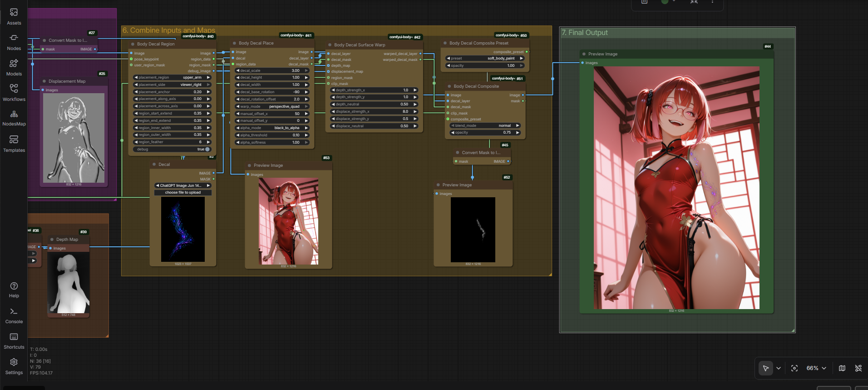This screenshot has height=390, width=868.
Task: Click the Preview Image #53 thumbnail
Action: point(288,221)
